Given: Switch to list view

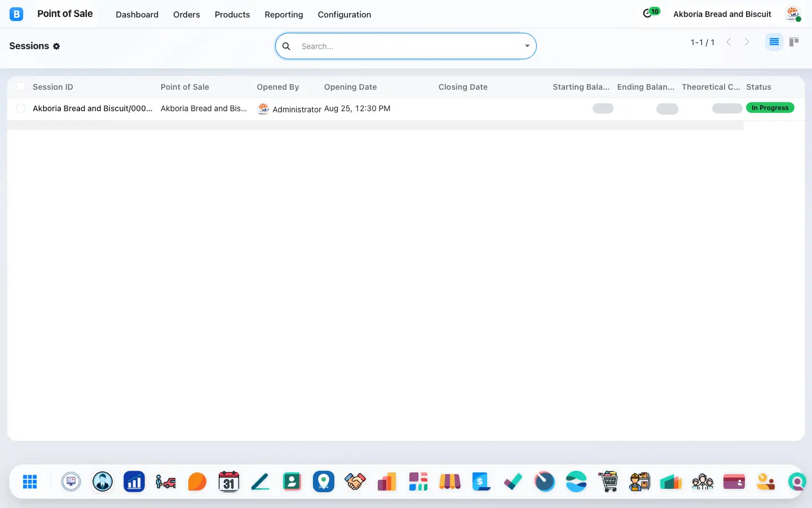Looking at the screenshot, I should pos(774,42).
